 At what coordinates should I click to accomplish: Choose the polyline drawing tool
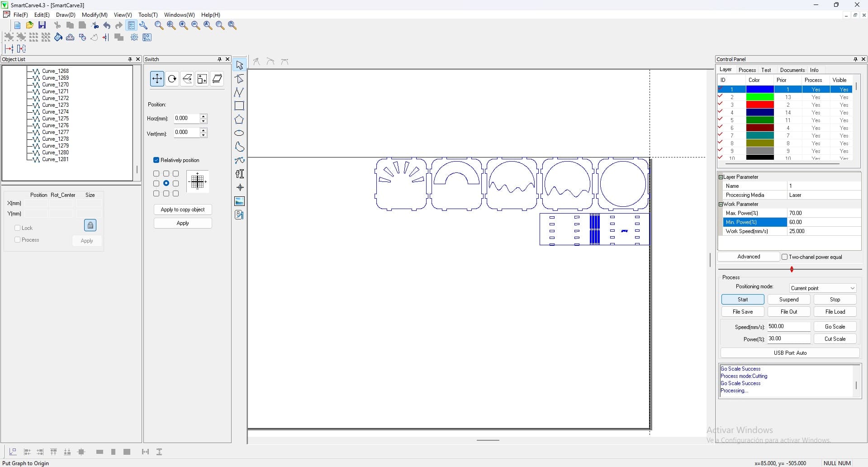[239, 92]
